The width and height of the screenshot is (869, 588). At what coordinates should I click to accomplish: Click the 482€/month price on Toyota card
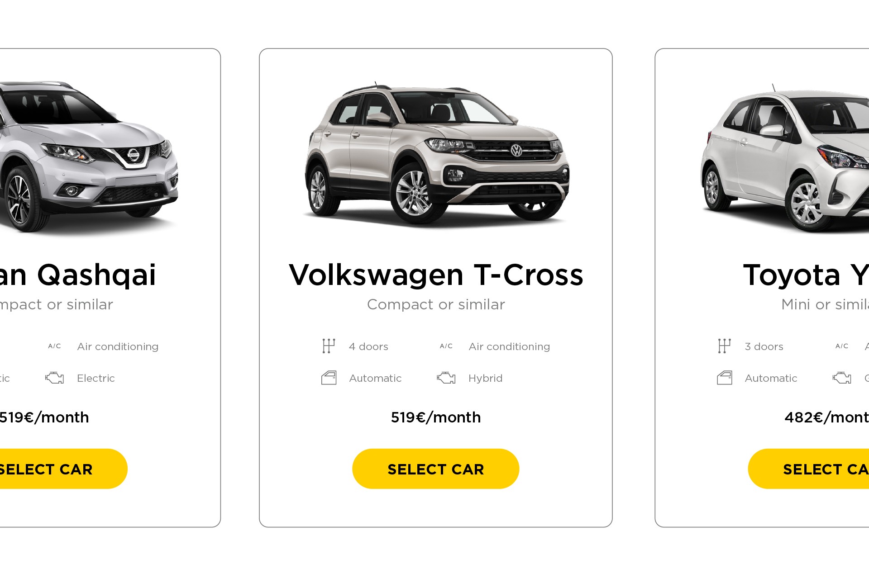coord(827,417)
